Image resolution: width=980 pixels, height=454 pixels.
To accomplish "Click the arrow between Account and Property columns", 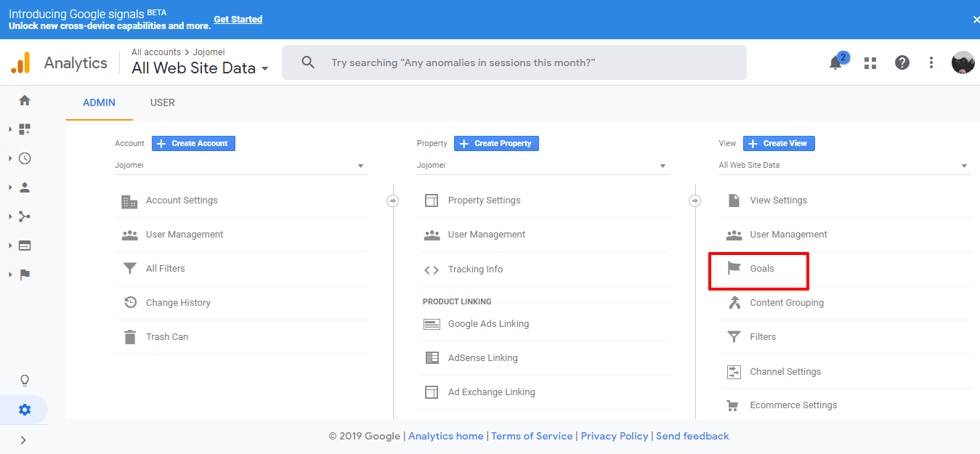I will click(x=393, y=200).
